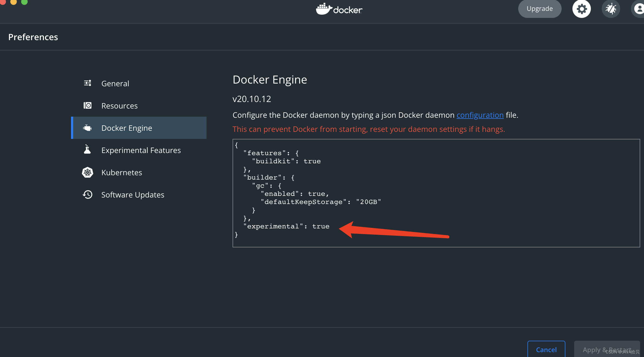
Task: Select General preferences section
Action: pyautogui.click(x=115, y=83)
